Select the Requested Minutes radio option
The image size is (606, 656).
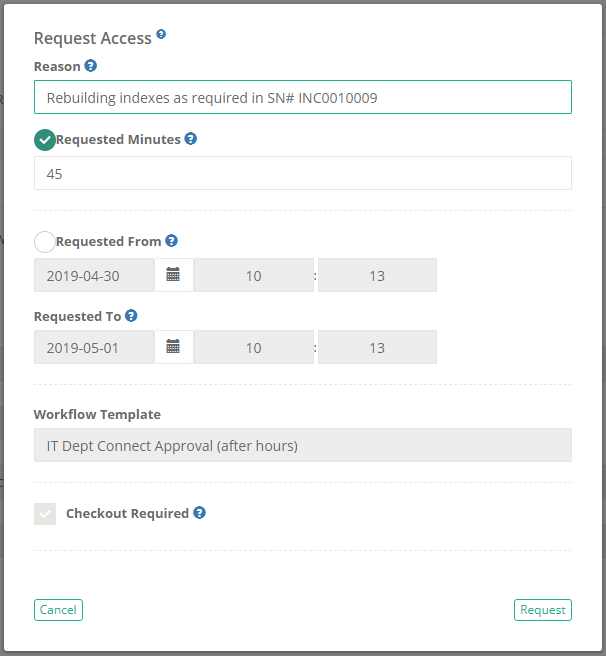point(45,140)
